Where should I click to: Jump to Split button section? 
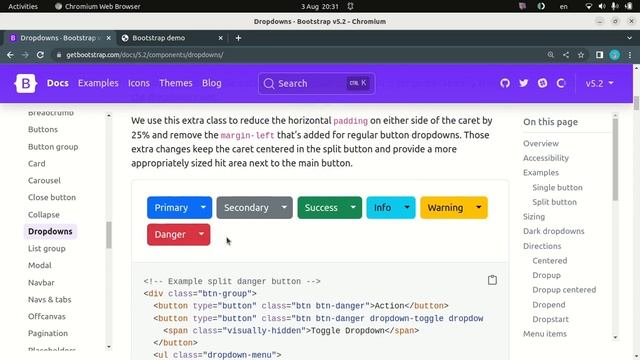(x=554, y=202)
